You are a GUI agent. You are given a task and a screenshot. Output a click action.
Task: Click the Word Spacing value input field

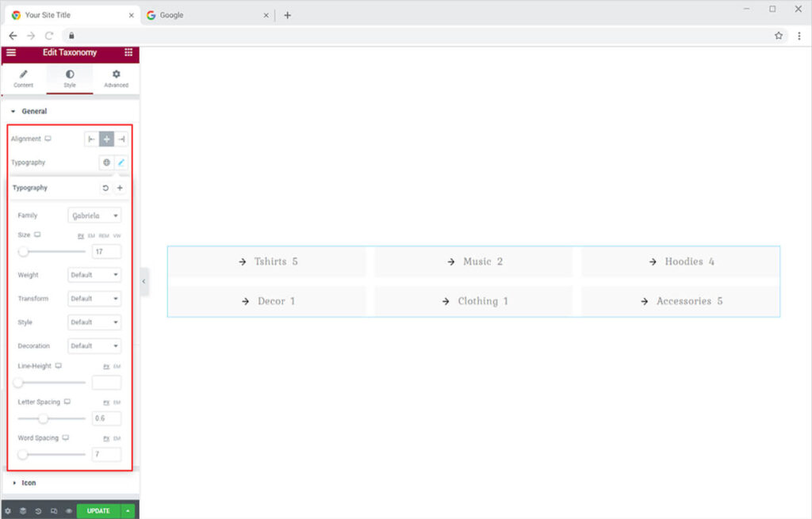tap(106, 455)
